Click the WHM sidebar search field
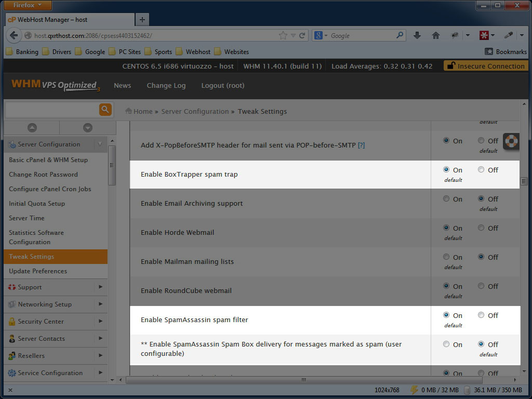This screenshot has height=399, width=532. [x=51, y=109]
